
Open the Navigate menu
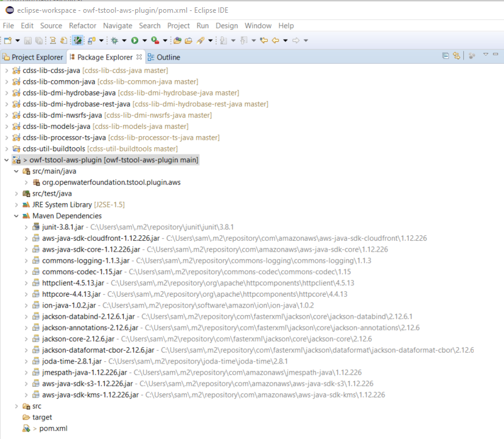point(117,26)
